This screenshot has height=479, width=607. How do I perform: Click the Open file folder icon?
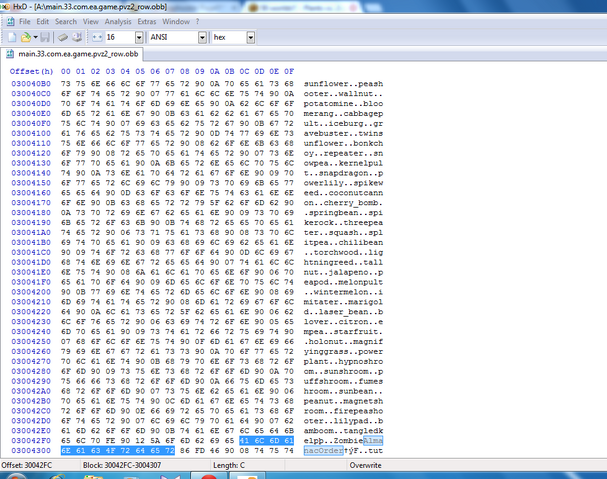(x=26, y=37)
